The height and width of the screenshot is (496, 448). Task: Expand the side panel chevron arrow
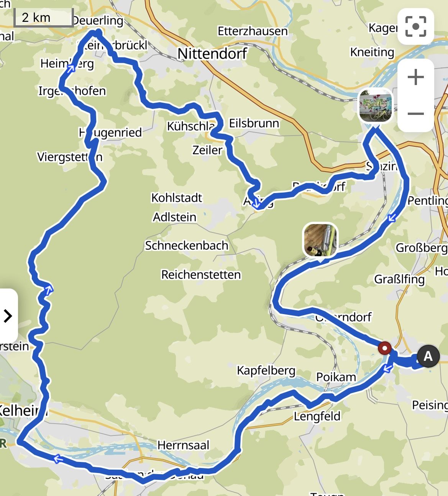click(8, 316)
